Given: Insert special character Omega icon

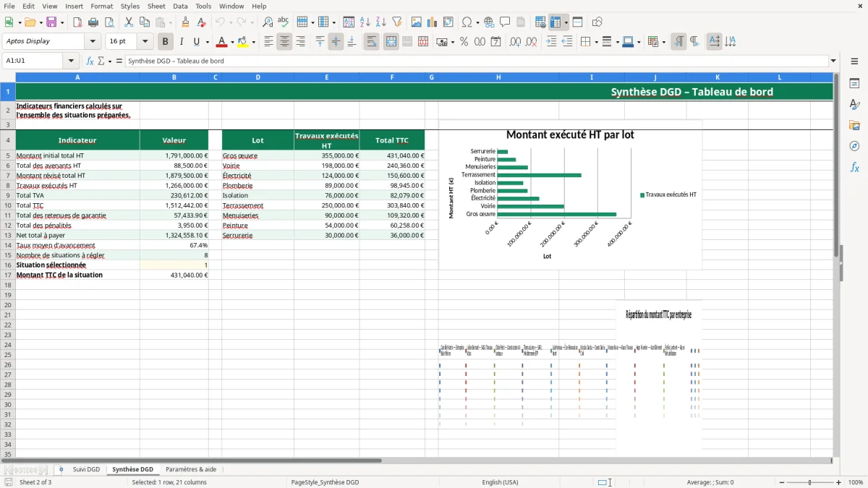Looking at the screenshot, I should (467, 22).
